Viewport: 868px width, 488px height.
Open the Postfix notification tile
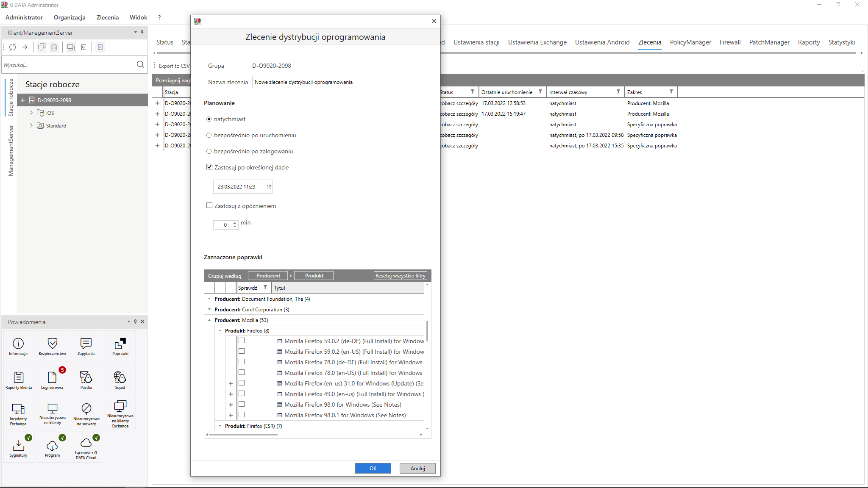[86, 380]
